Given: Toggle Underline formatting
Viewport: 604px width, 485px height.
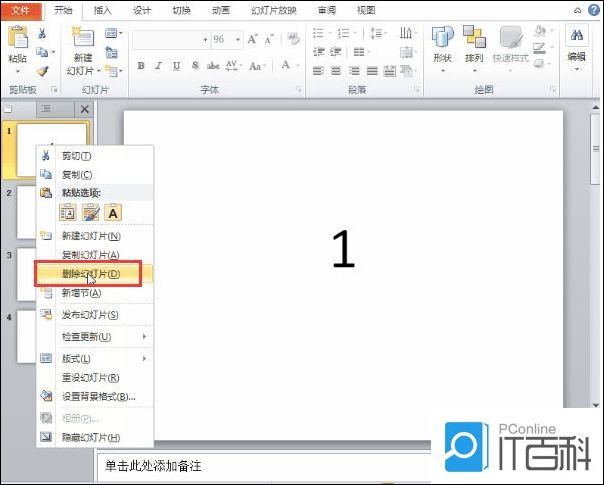Looking at the screenshot, I should pyautogui.click(x=176, y=66).
